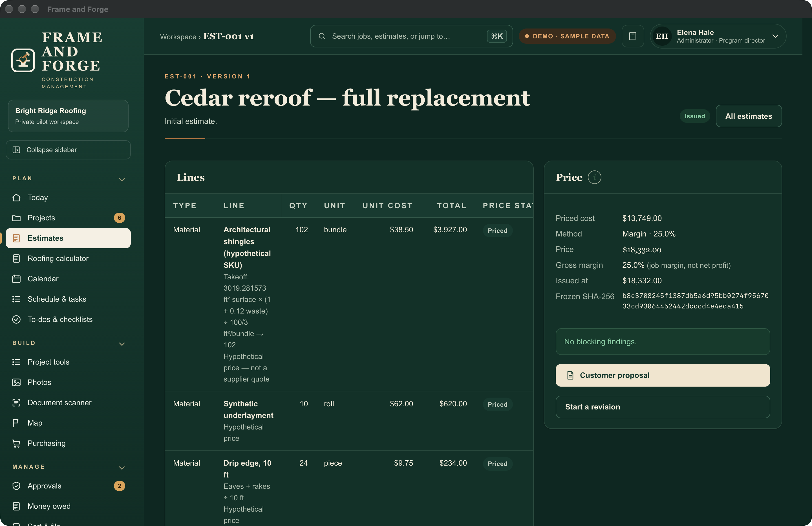
Task: Click the Priced cost value $13,749.00
Action: point(642,218)
